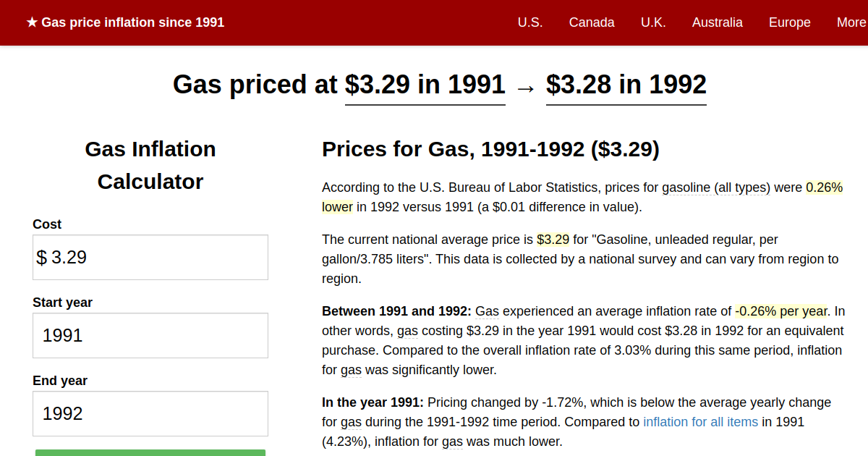Select the Canada navigation item

click(x=592, y=22)
